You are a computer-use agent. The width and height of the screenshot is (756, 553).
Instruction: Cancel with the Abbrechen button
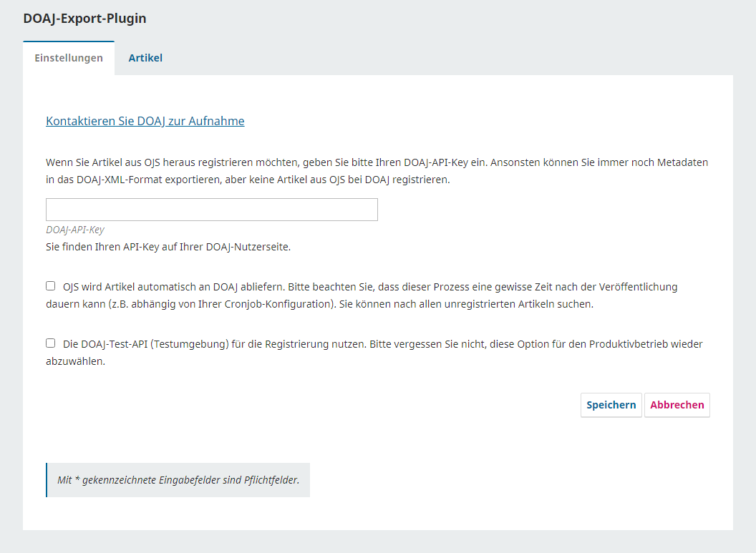(677, 405)
